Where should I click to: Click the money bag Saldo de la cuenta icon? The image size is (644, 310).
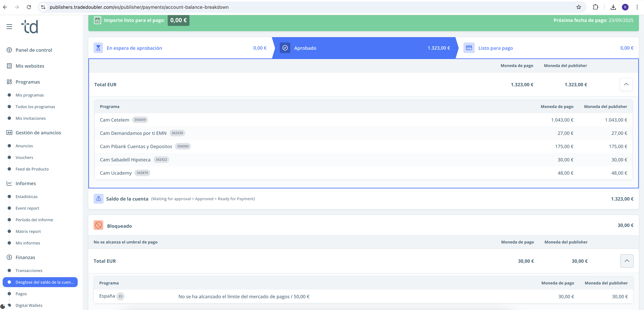pos(98,199)
